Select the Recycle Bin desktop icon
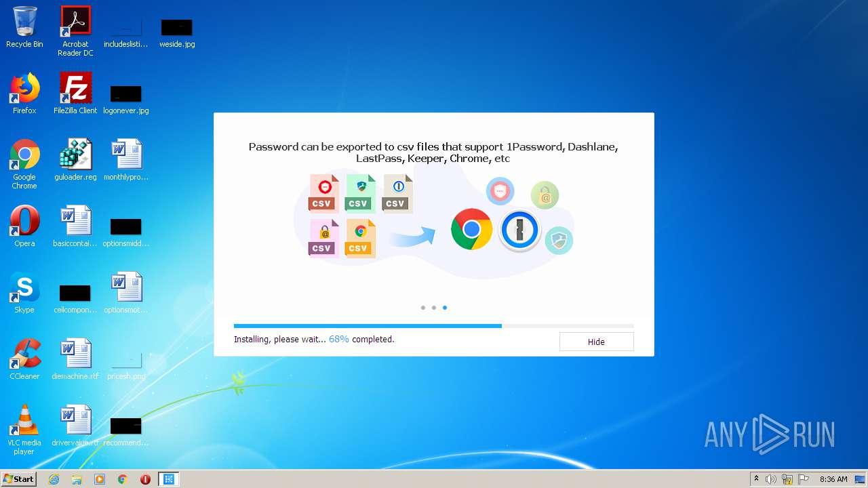The width and height of the screenshot is (868, 488). [x=24, y=28]
